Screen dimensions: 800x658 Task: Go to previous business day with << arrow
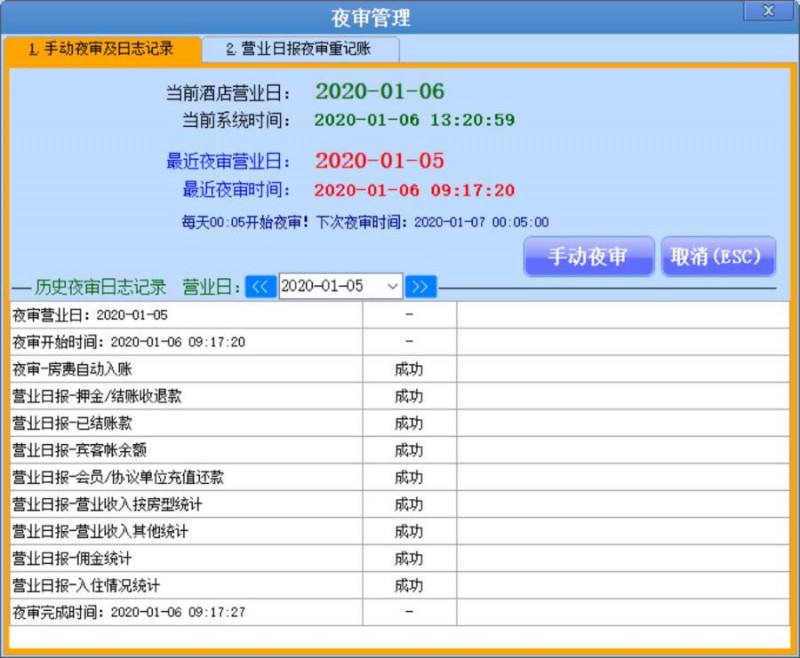tap(261, 287)
